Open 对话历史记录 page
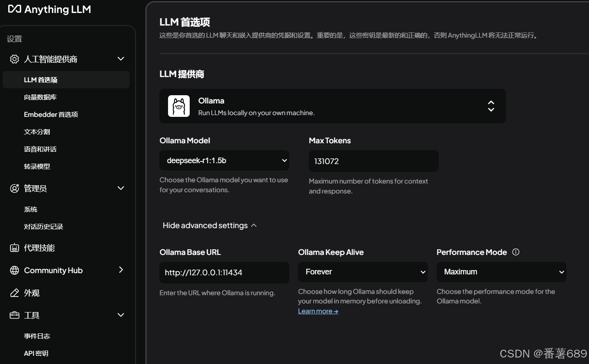This screenshot has width=589, height=364. [x=44, y=226]
